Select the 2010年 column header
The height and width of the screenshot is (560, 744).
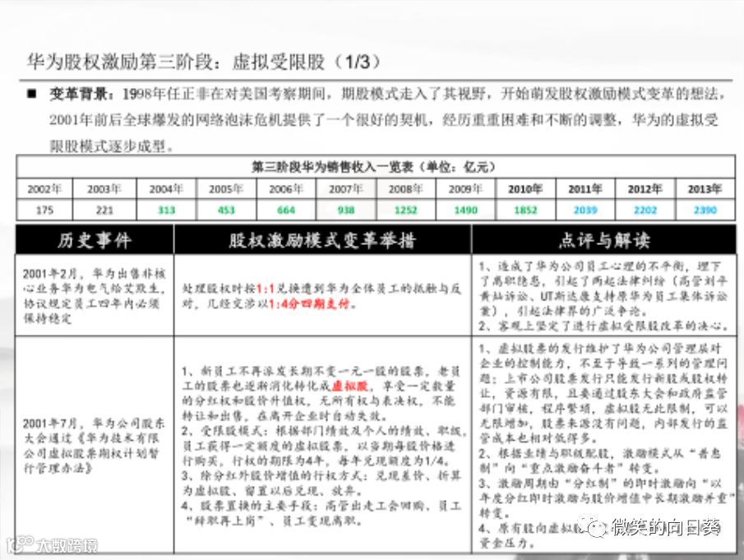coord(525,189)
